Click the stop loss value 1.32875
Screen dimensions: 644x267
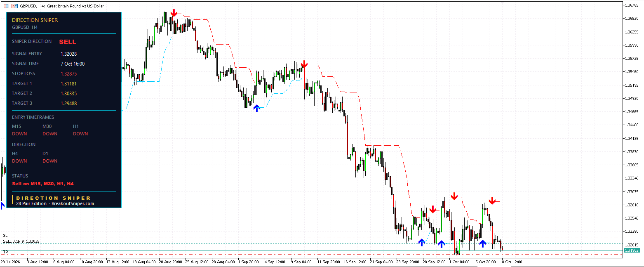(x=69, y=73)
